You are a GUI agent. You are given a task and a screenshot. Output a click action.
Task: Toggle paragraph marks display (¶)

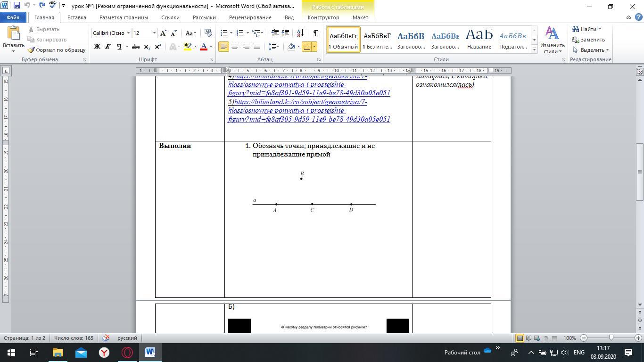click(x=315, y=33)
